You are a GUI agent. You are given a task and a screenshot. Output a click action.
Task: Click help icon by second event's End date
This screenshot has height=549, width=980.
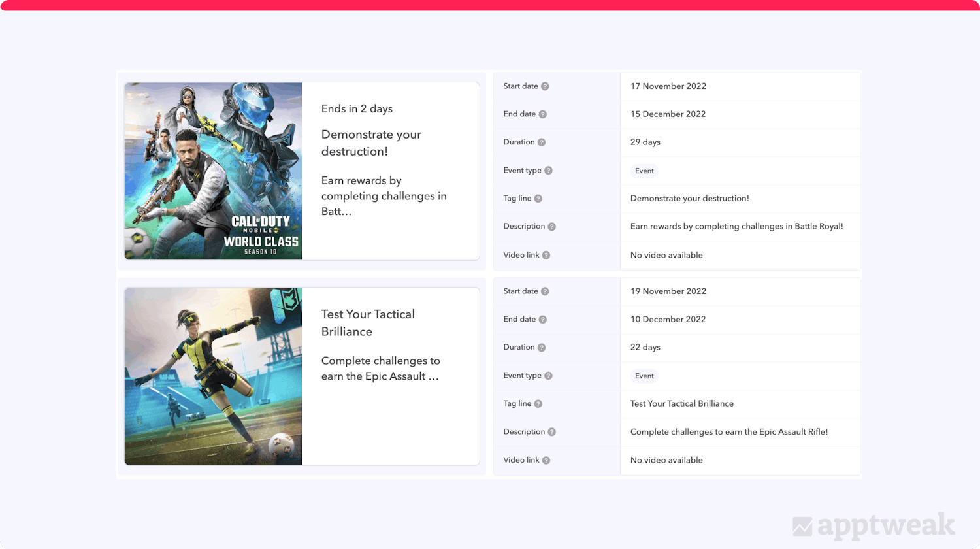coord(542,320)
